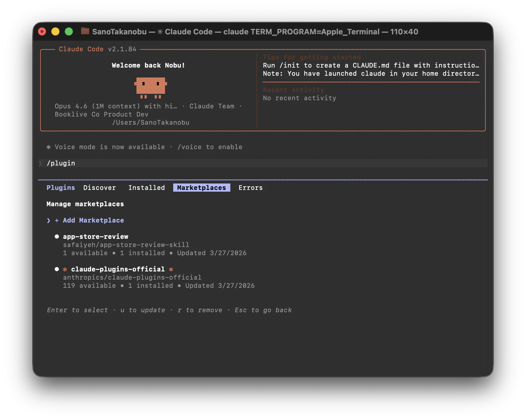The height and width of the screenshot is (420, 526).
Task: Click the Recent activity heading
Action: [x=293, y=90]
